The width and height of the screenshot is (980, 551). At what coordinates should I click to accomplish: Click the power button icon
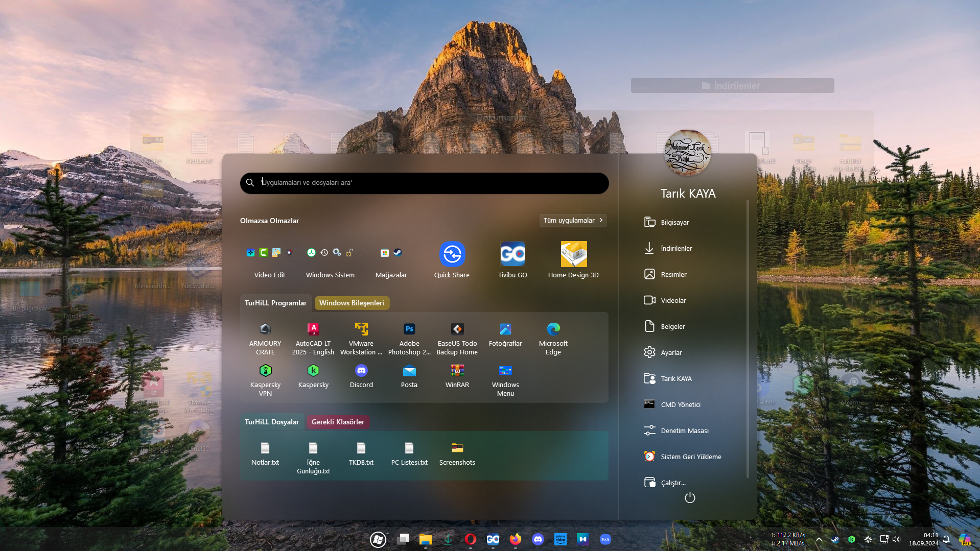[690, 497]
